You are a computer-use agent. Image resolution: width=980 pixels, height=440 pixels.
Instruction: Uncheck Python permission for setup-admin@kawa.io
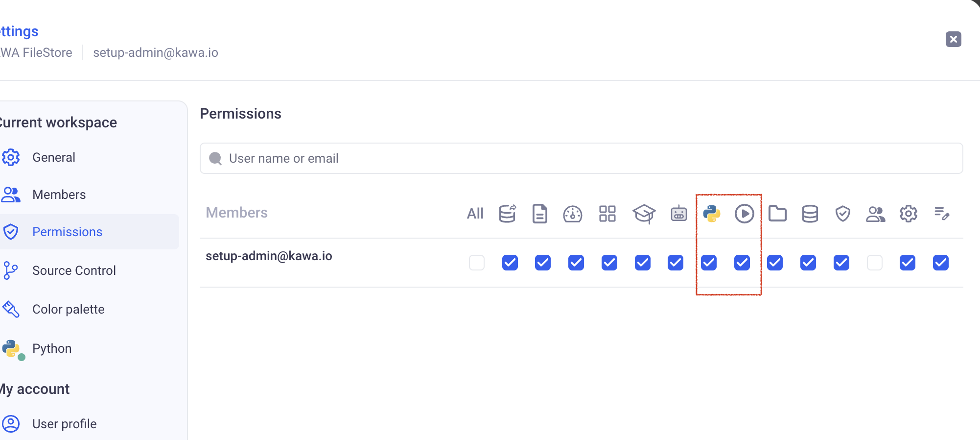(x=709, y=263)
